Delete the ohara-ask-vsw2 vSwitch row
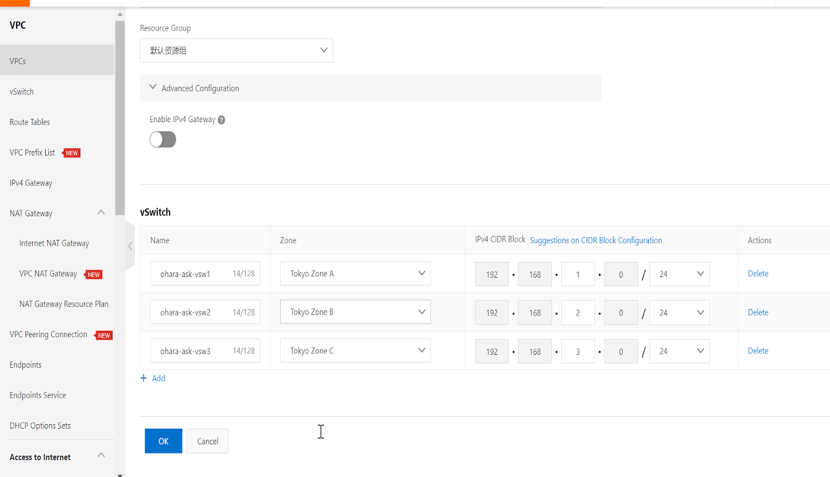The height and width of the screenshot is (477, 830). pyautogui.click(x=758, y=312)
